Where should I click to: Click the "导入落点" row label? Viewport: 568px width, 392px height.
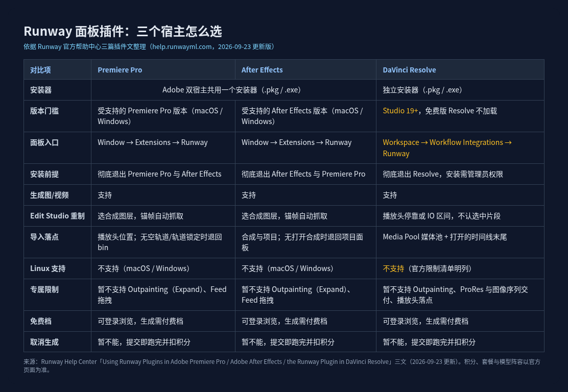pyautogui.click(x=44, y=237)
